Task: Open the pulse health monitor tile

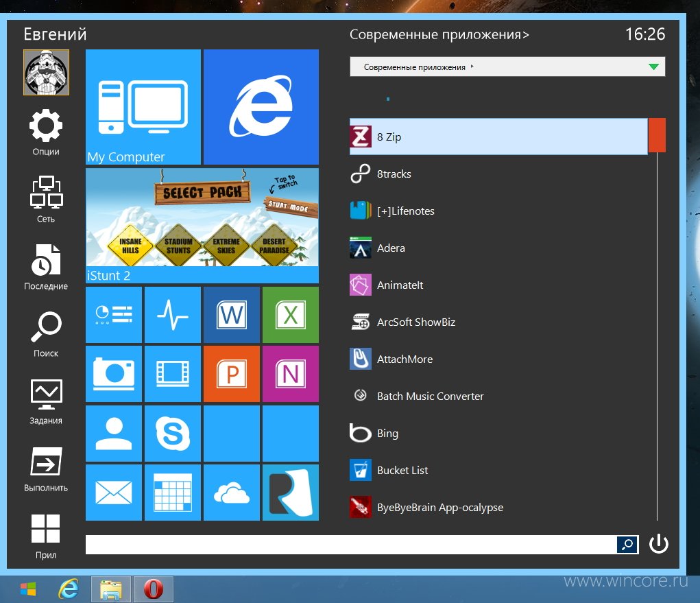Action: pos(173,315)
